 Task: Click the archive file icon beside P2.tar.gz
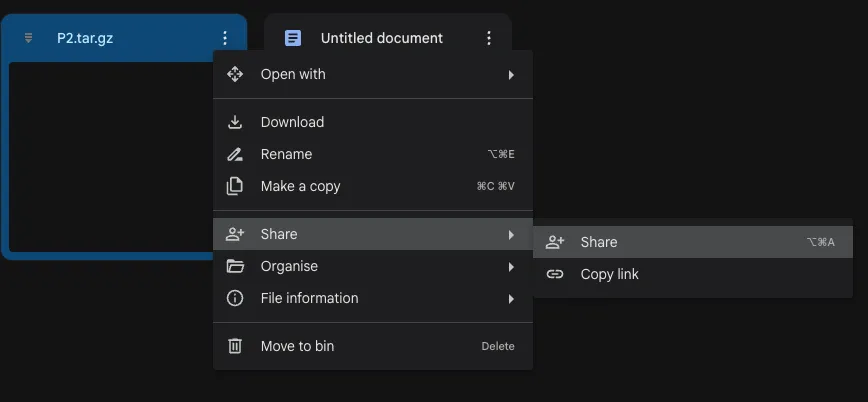click(28, 38)
